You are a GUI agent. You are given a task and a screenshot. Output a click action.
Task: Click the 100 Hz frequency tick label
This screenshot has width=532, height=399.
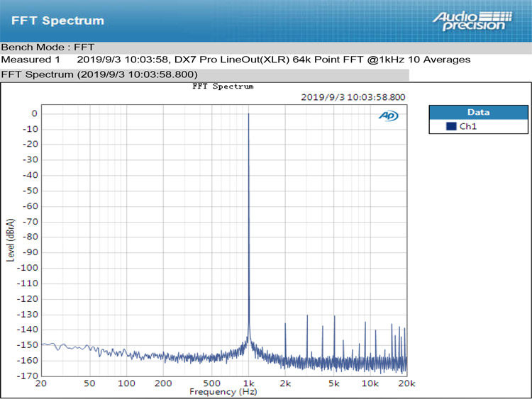click(x=126, y=383)
